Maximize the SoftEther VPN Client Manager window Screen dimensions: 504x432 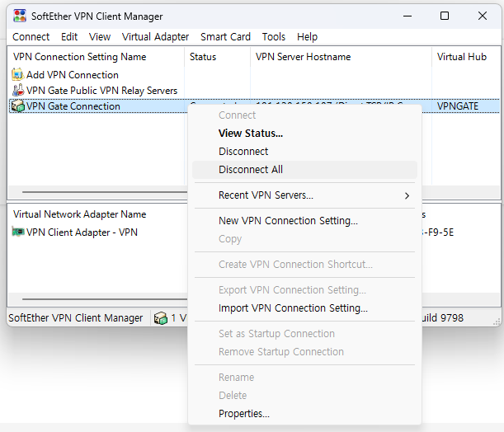445,16
